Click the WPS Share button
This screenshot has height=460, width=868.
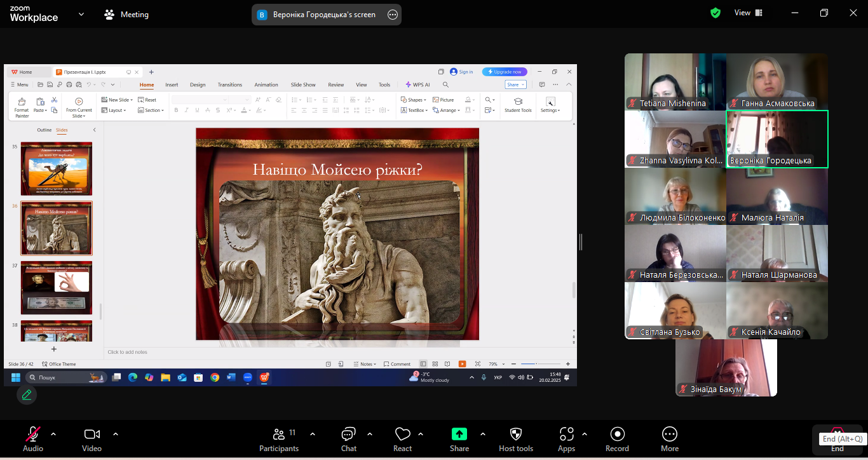click(515, 85)
